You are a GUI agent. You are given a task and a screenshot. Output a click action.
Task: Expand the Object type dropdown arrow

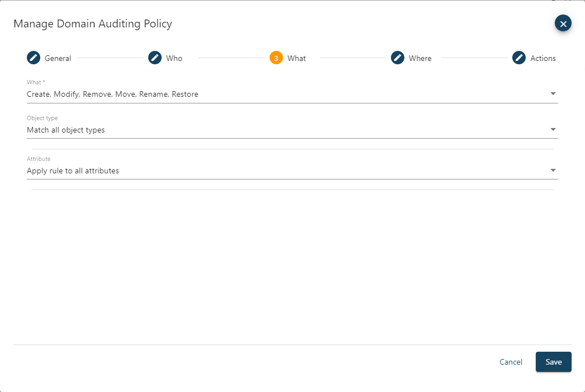[x=553, y=129]
